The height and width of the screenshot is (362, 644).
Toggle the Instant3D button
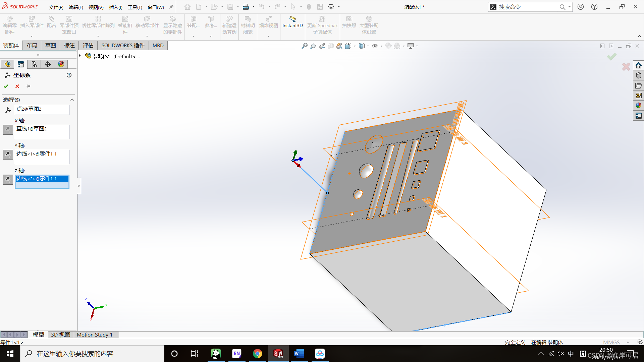pos(292,22)
